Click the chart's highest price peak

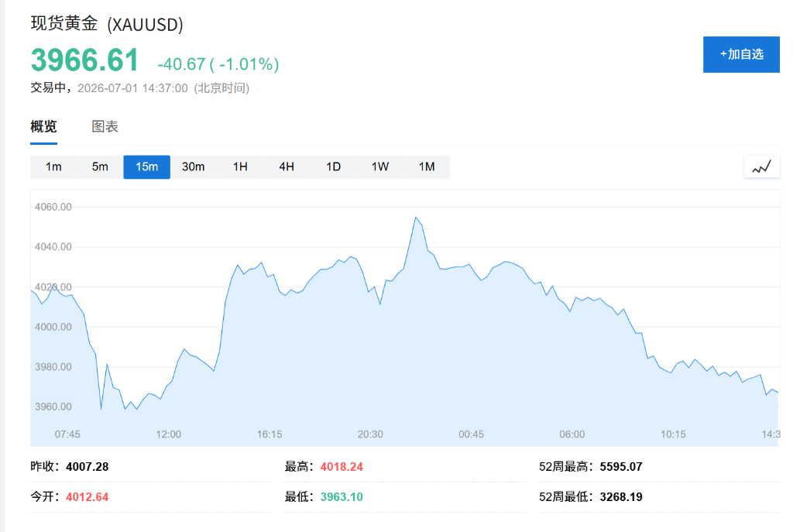(x=416, y=218)
